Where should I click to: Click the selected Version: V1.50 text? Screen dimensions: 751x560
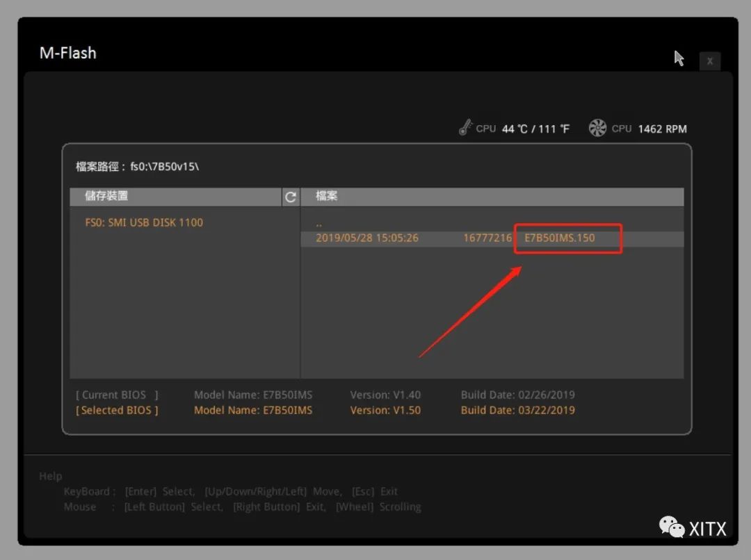pyautogui.click(x=385, y=410)
